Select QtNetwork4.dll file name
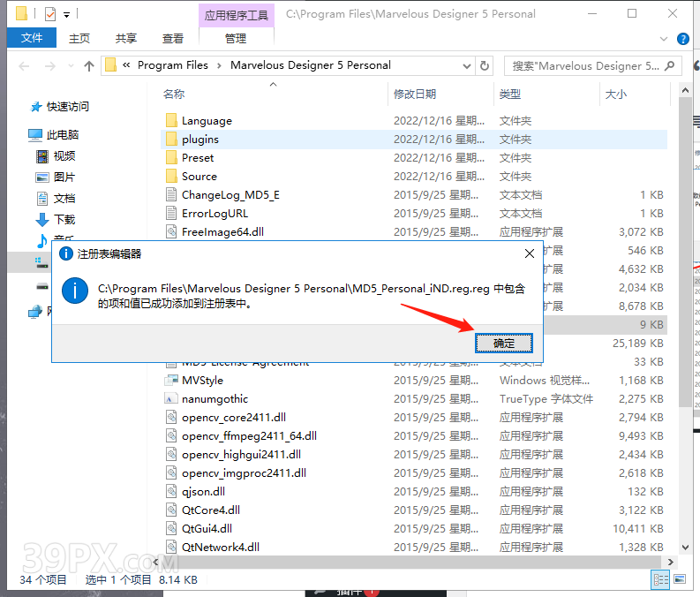The height and width of the screenshot is (597, 700). coord(221,547)
